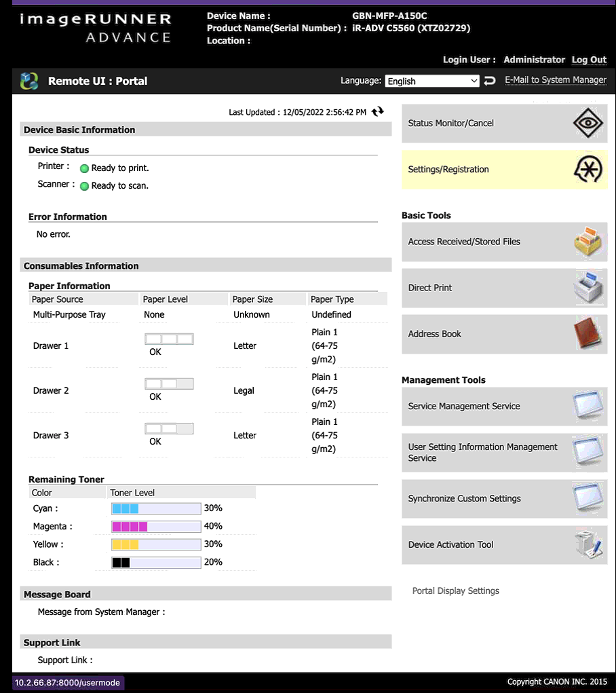The height and width of the screenshot is (693, 616).
Task: Click the Direct Print printer icon
Action: click(588, 287)
